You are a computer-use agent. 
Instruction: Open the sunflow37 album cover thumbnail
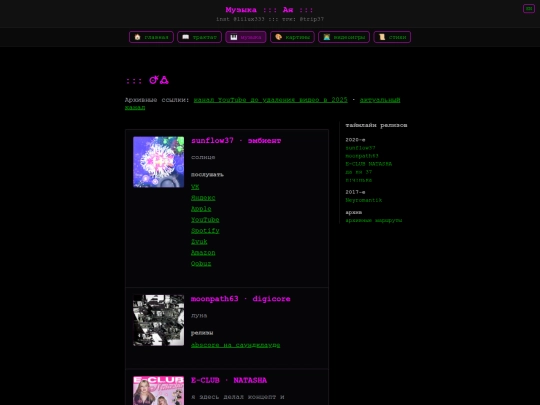pyautogui.click(x=158, y=162)
